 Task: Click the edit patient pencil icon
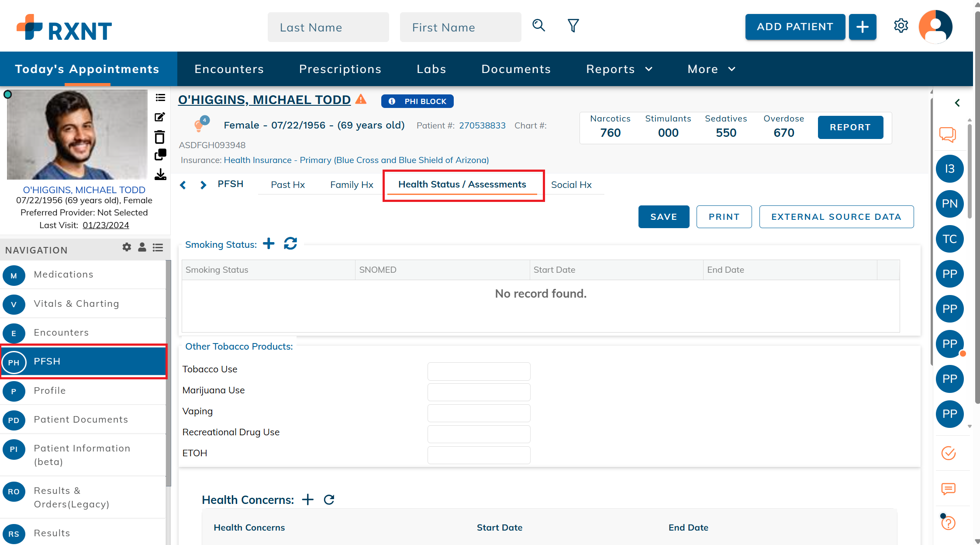(160, 117)
